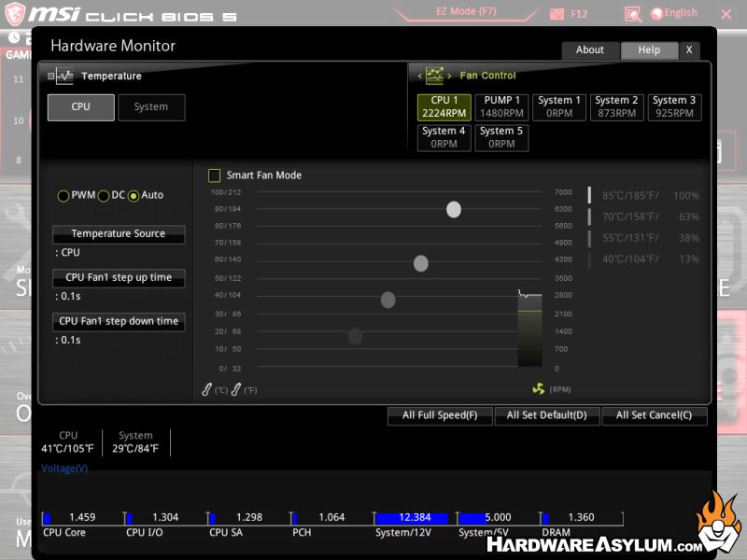747x560 pixels.
Task: Select the DC radio option
Action: point(104,196)
